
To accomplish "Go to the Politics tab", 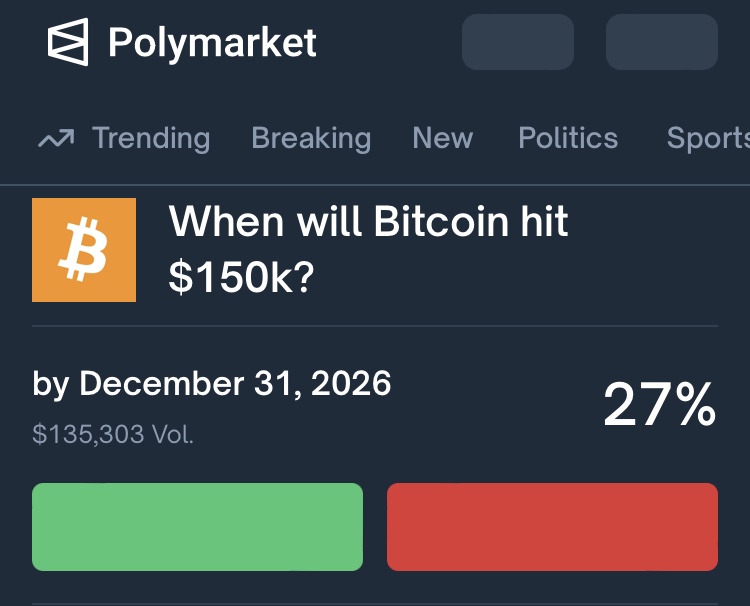I will click(568, 138).
